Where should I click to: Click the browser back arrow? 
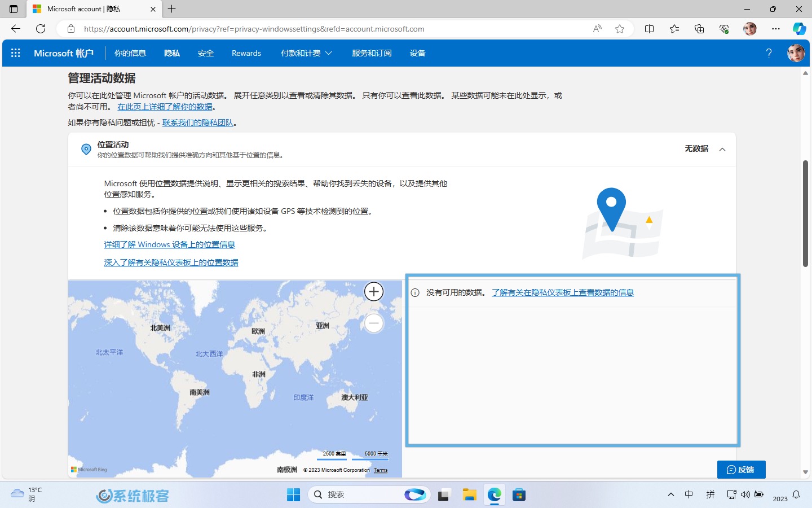[16, 29]
